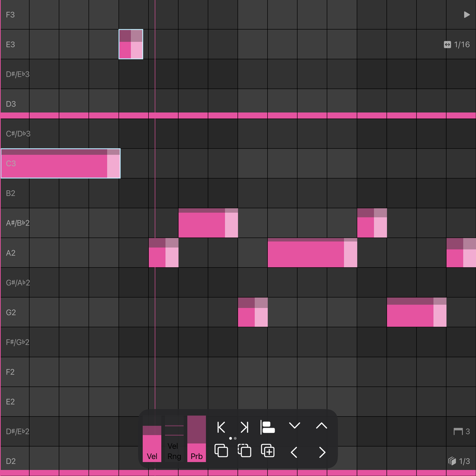Click the D3 key label
This screenshot has height=476, width=476.
point(11,104)
